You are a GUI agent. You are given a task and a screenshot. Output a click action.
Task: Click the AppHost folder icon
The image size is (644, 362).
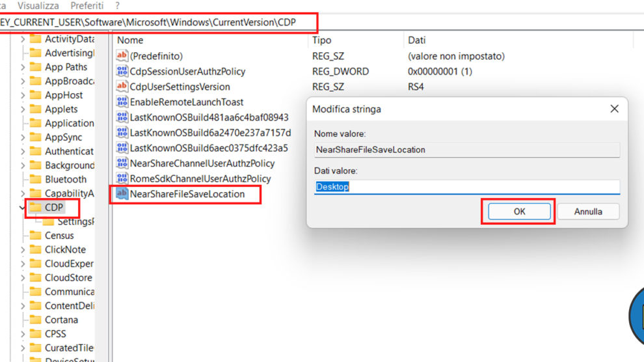(36, 95)
